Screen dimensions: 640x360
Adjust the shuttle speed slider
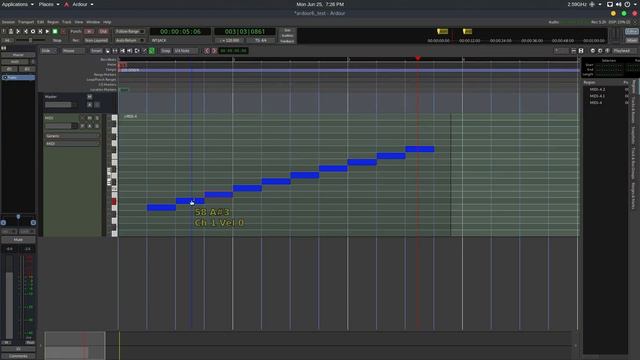point(31,40)
